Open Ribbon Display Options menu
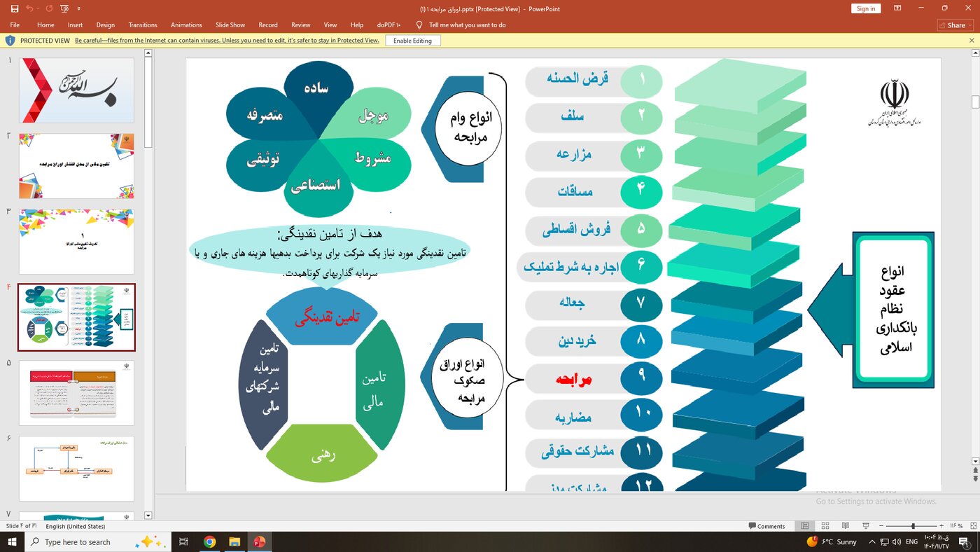980x552 pixels. click(897, 8)
